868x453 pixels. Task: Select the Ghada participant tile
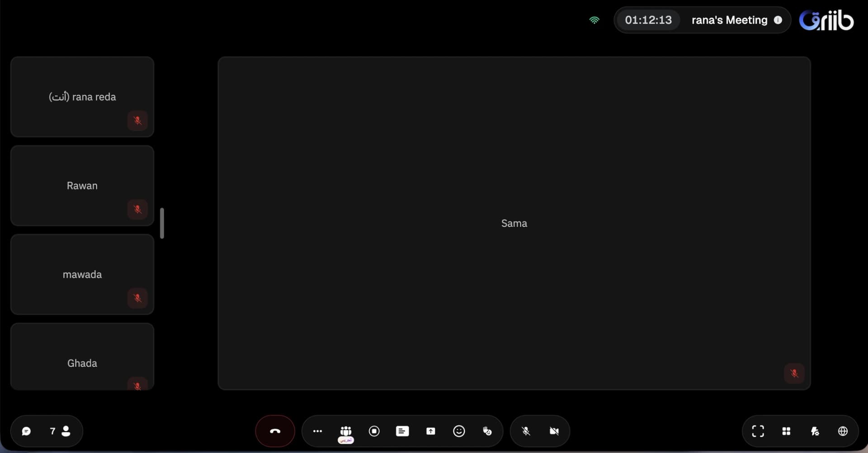coord(82,356)
